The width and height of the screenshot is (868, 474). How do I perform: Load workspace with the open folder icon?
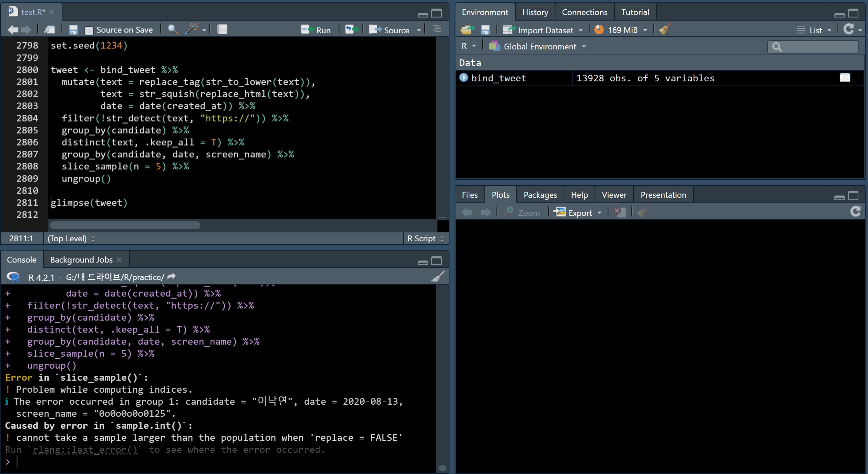[x=467, y=30]
